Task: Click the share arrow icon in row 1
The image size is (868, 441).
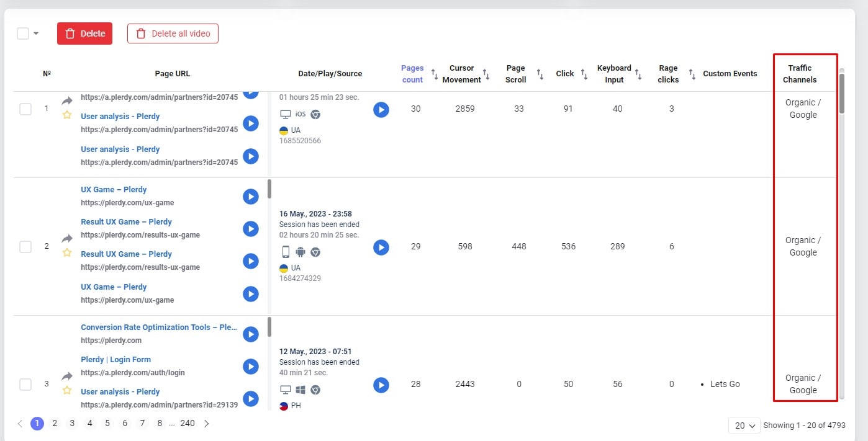Action: point(67,100)
